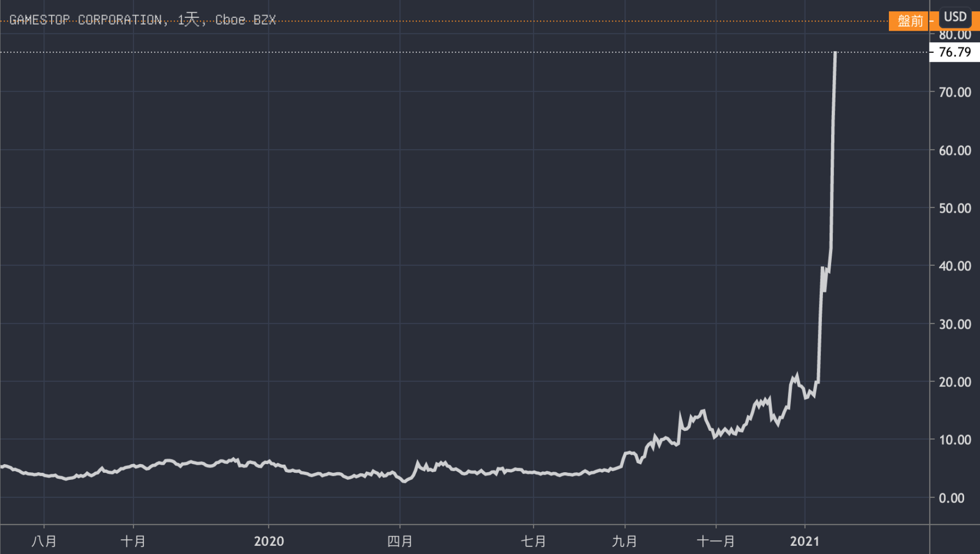980x554 pixels.
Task: Click the GAMESTOP CORPORATION symbol name
Action: coord(85,20)
